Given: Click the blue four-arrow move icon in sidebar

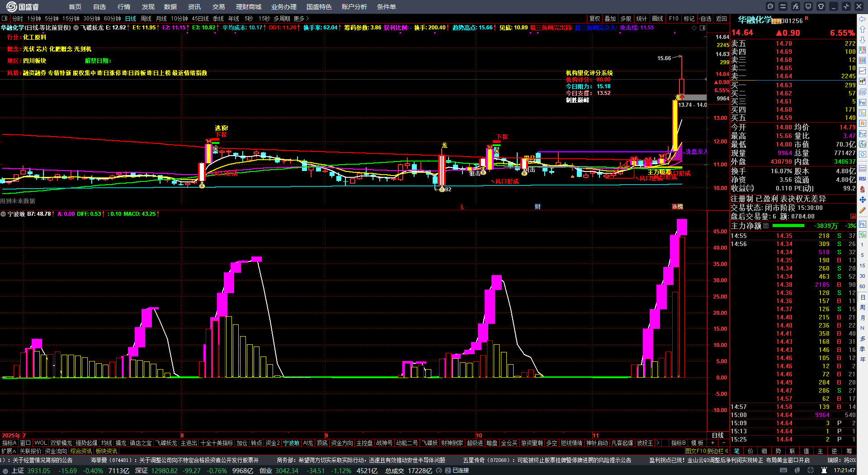Looking at the screenshot, I should pyautogui.click(x=863, y=199).
